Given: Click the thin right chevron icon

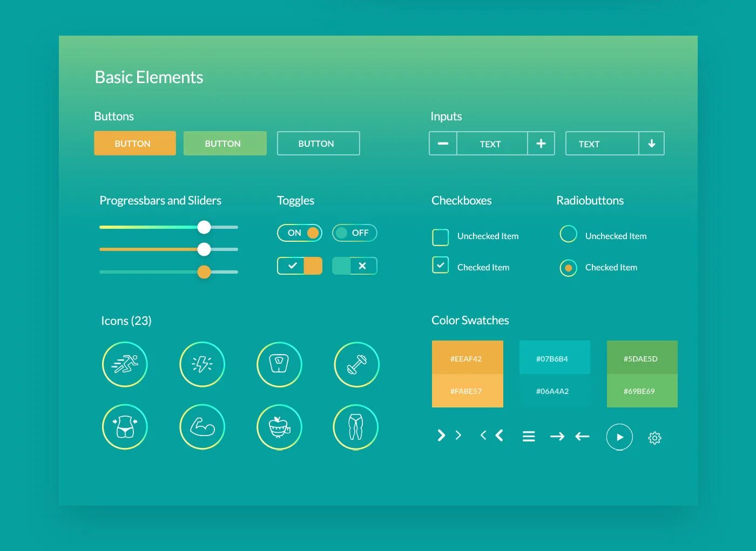Looking at the screenshot, I should [x=458, y=435].
